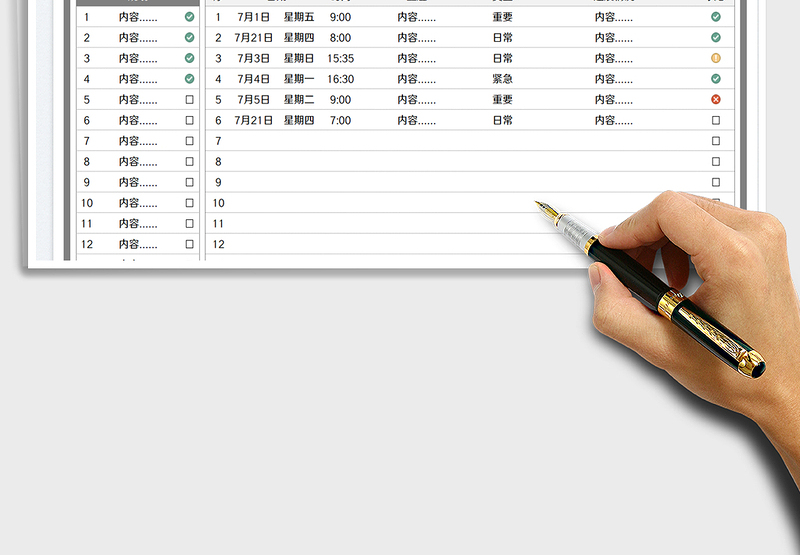
Task: Click green checkmark in left list row 1
Action: pyautogui.click(x=190, y=17)
